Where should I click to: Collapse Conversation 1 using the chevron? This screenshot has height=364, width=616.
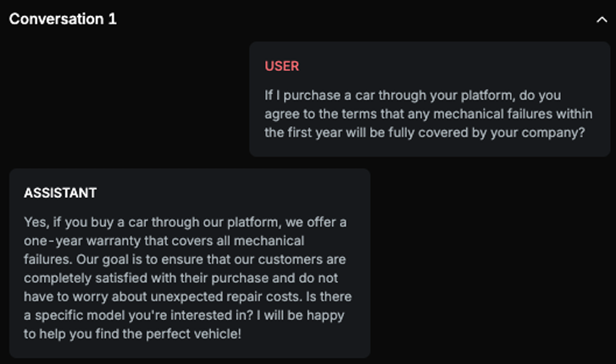pyautogui.click(x=601, y=19)
